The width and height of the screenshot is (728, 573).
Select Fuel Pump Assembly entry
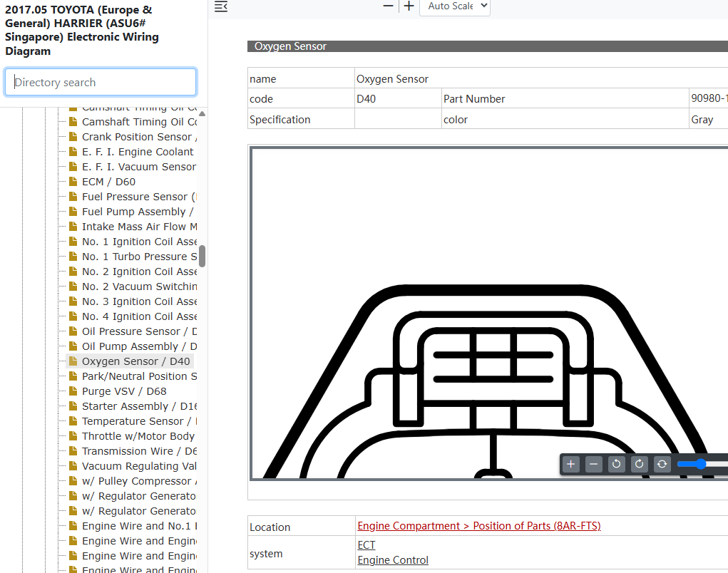138,212
